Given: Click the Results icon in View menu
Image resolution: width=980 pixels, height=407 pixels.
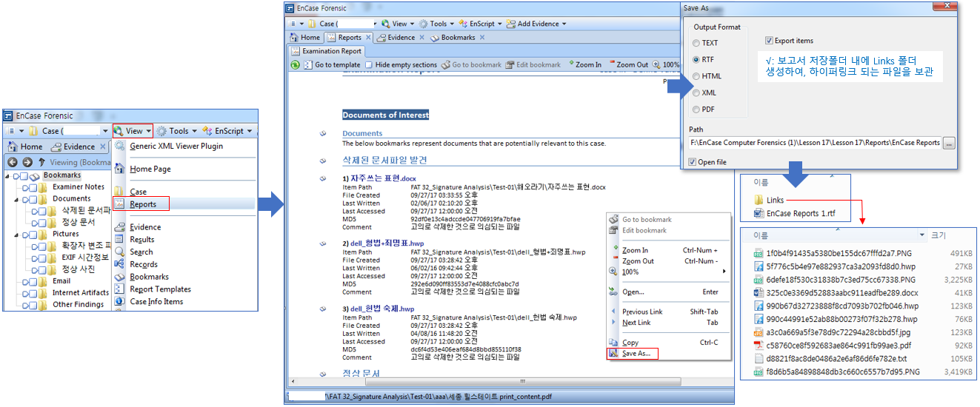Looking at the screenshot, I should (x=119, y=240).
